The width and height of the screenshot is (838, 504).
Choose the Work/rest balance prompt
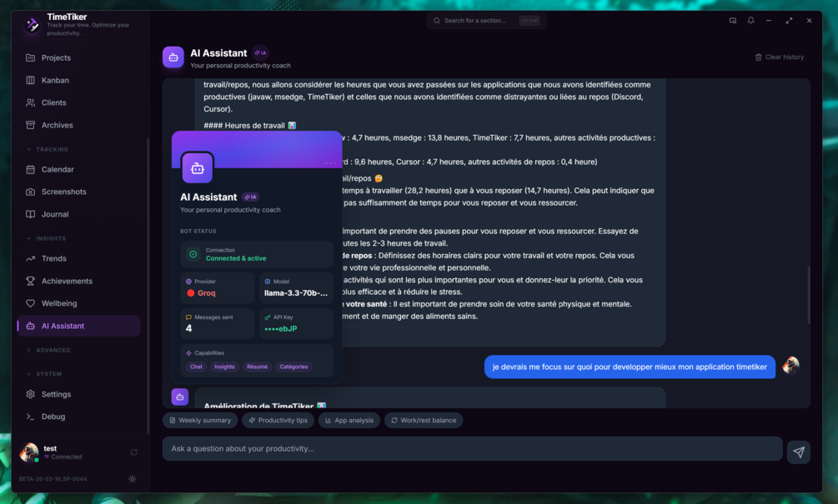point(424,420)
